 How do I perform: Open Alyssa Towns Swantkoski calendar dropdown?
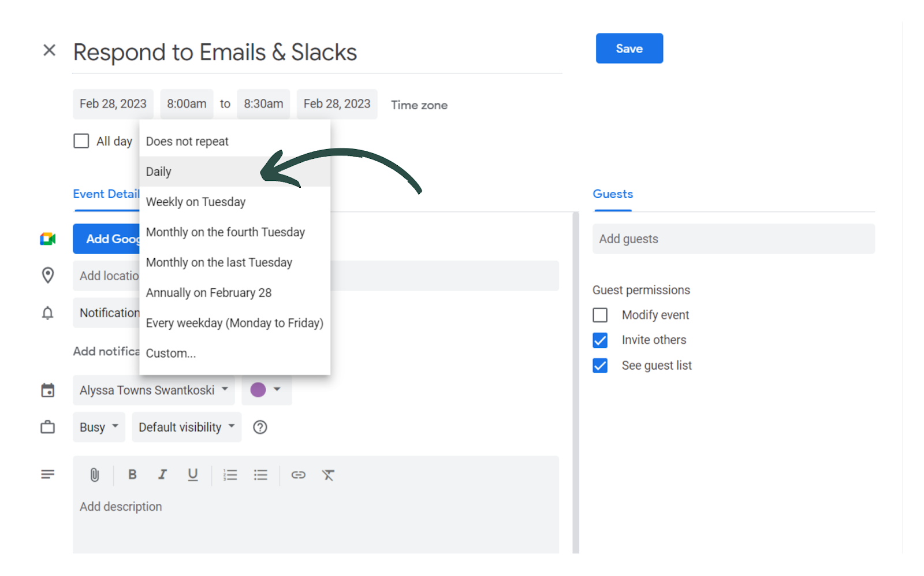tap(154, 390)
